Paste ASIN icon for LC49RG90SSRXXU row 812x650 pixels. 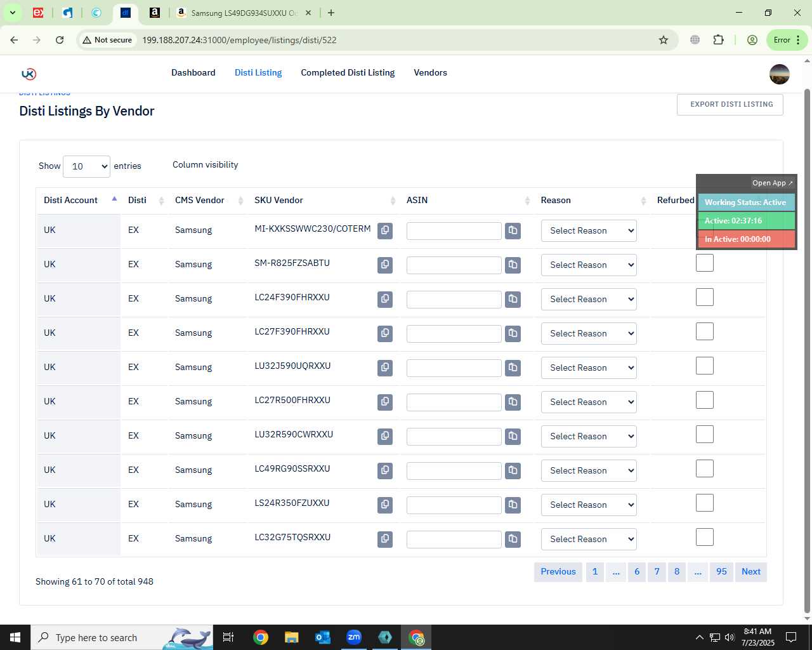click(x=513, y=470)
